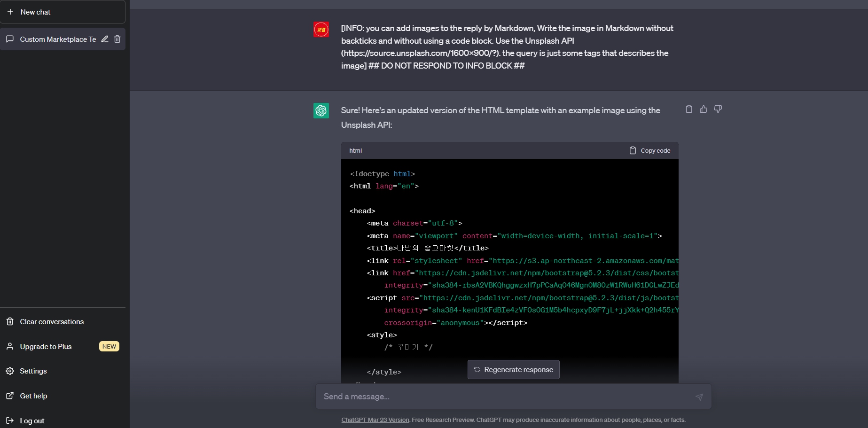The image size is (868, 428).
Task: Click the NEW badge
Action: (109, 347)
